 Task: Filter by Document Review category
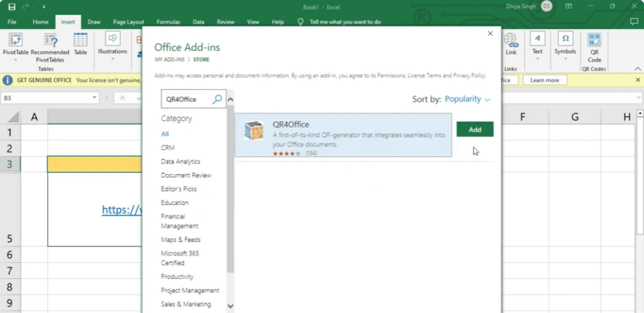(x=186, y=175)
